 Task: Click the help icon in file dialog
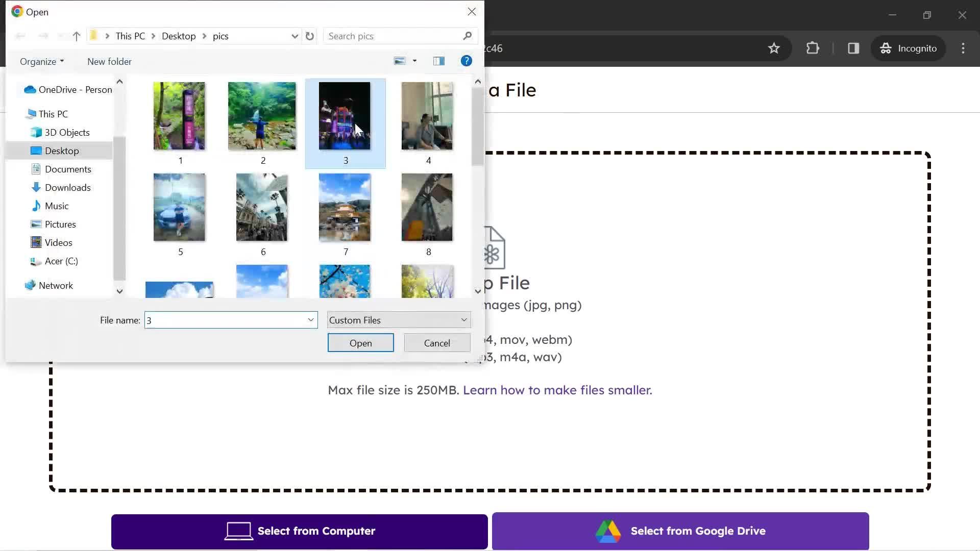coord(467,61)
